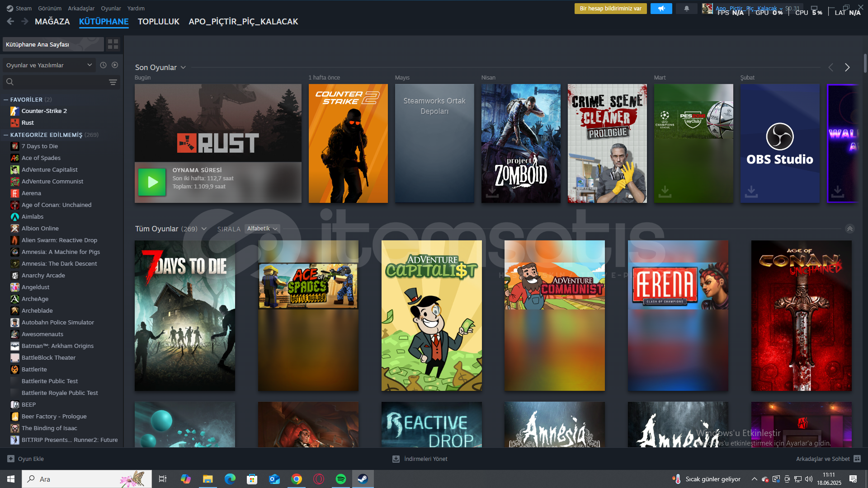This screenshot has height=488, width=868.
Task: Open the Arkadaşlar menu
Action: pos(81,8)
